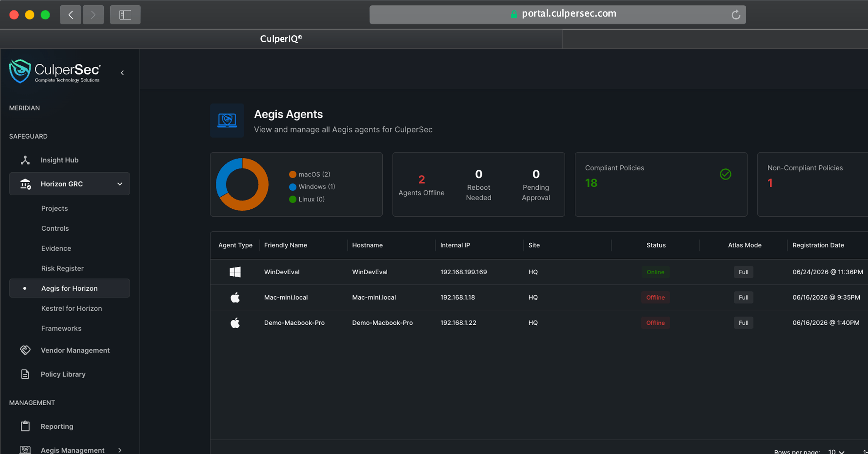
Task: Click the Offline badge for Demo-Macbook-Pro
Action: click(x=656, y=323)
